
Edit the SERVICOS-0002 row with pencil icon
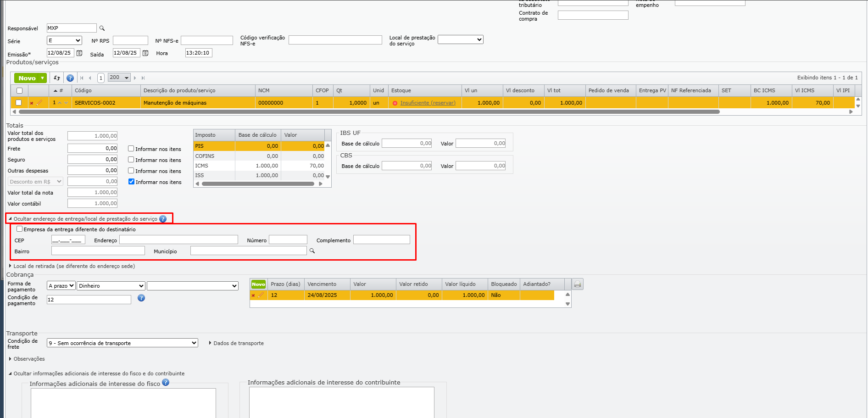point(39,103)
